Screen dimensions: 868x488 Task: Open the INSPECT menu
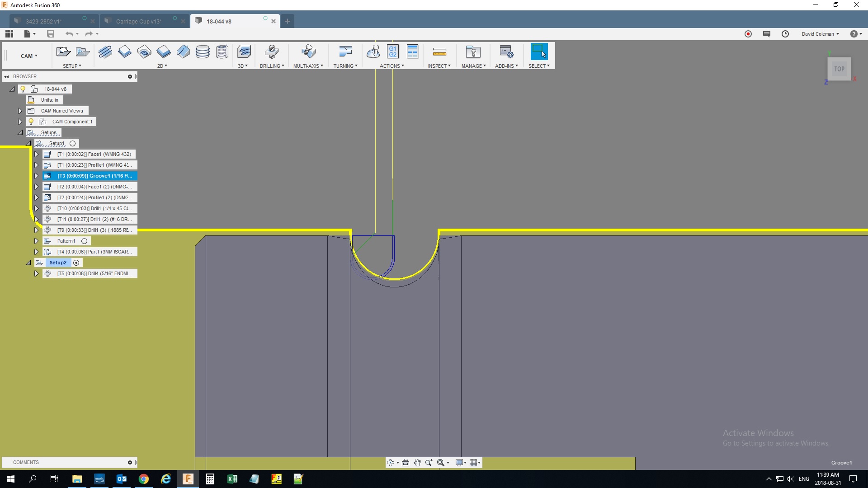[x=439, y=66]
